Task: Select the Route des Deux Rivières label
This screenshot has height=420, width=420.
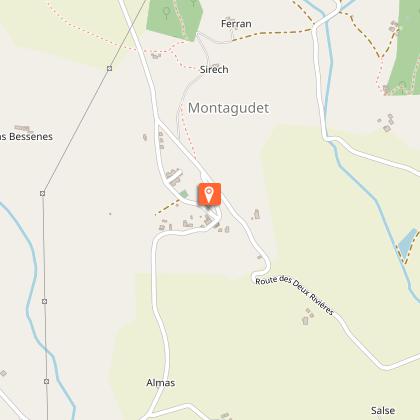Action: [294, 295]
